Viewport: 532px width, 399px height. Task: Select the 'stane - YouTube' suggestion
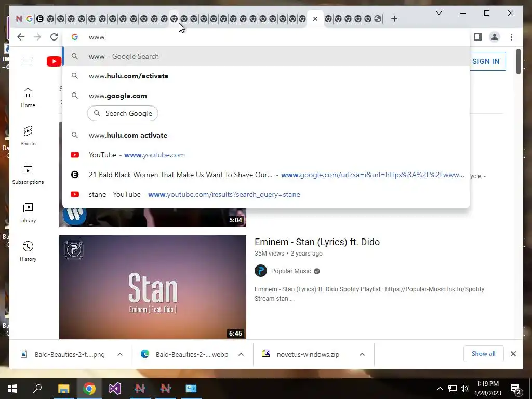[x=266, y=194]
